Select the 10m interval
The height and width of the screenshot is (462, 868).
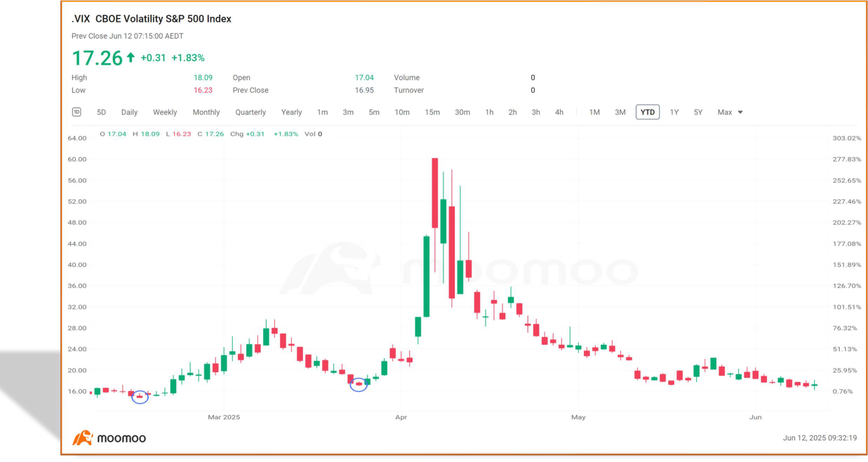tap(402, 112)
